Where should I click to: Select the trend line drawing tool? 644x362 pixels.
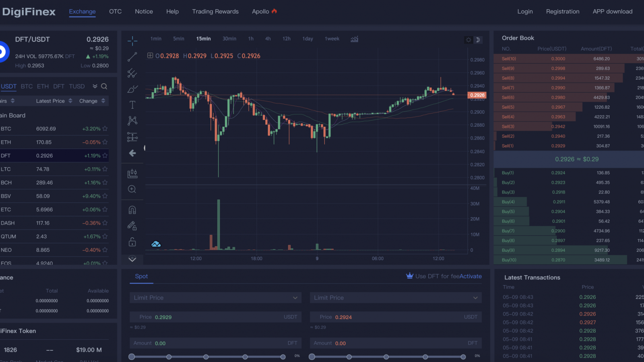[x=132, y=57]
